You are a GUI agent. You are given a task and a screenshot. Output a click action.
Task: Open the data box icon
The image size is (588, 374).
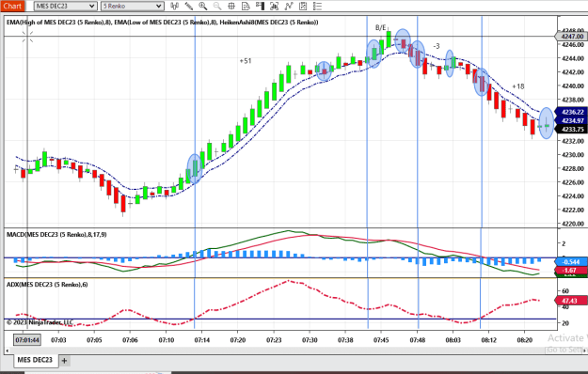[x=246, y=6]
